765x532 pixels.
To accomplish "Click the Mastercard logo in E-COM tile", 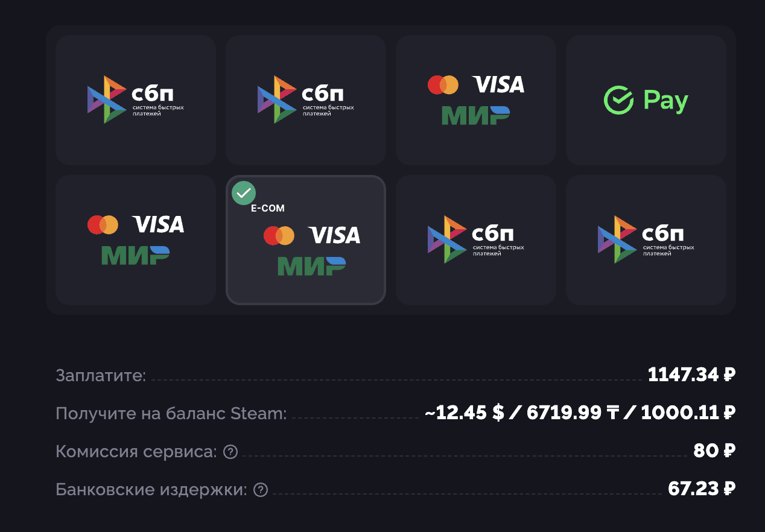I will click(x=279, y=235).
